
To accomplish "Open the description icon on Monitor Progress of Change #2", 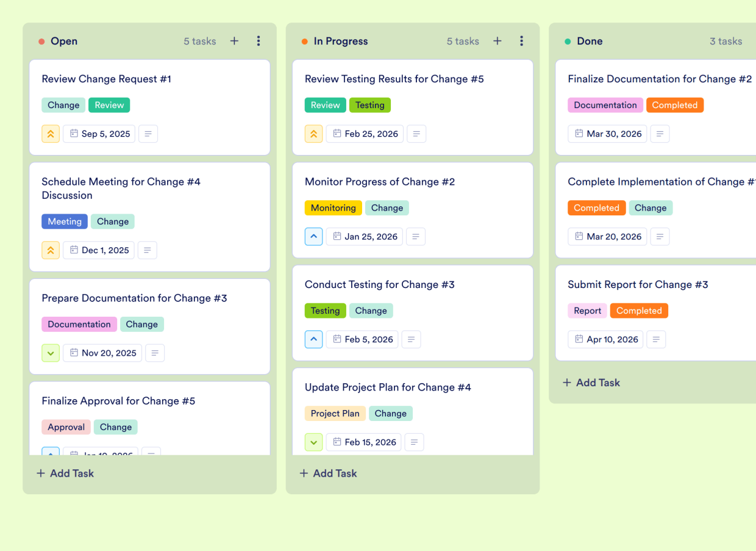I will pyautogui.click(x=416, y=237).
